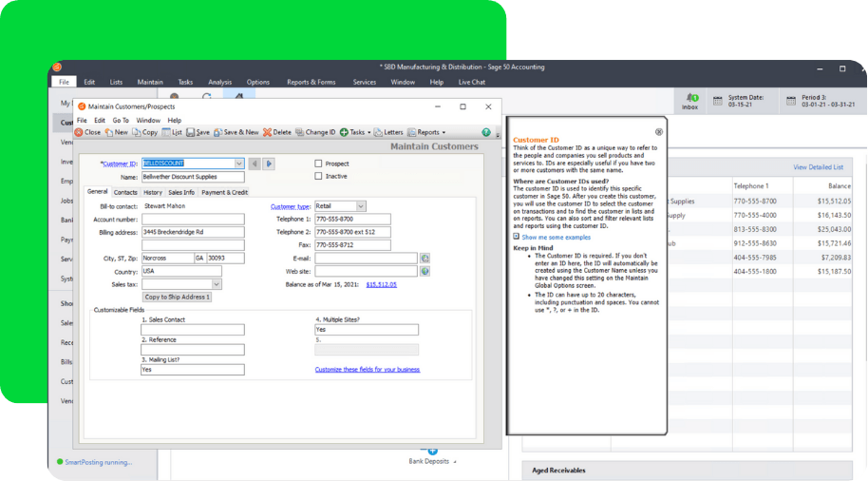Screen dimensions: 868x481
Task: Close the Customer ID help popup
Action: point(659,132)
